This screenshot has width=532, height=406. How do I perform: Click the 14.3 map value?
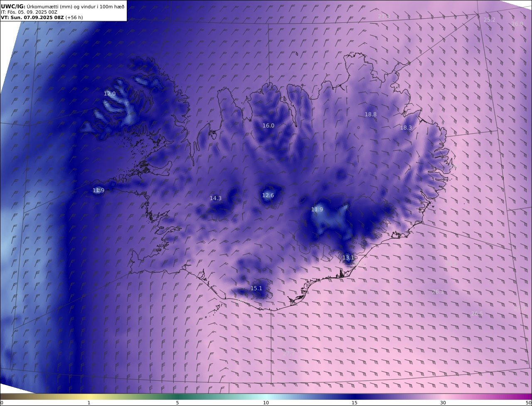click(x=216, y=198)
